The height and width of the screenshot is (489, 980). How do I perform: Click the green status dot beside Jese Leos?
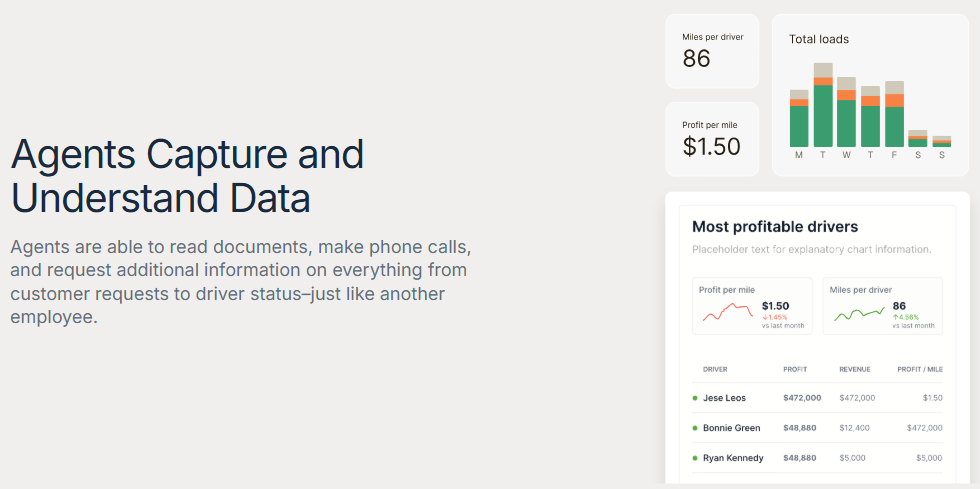(695, 398)
